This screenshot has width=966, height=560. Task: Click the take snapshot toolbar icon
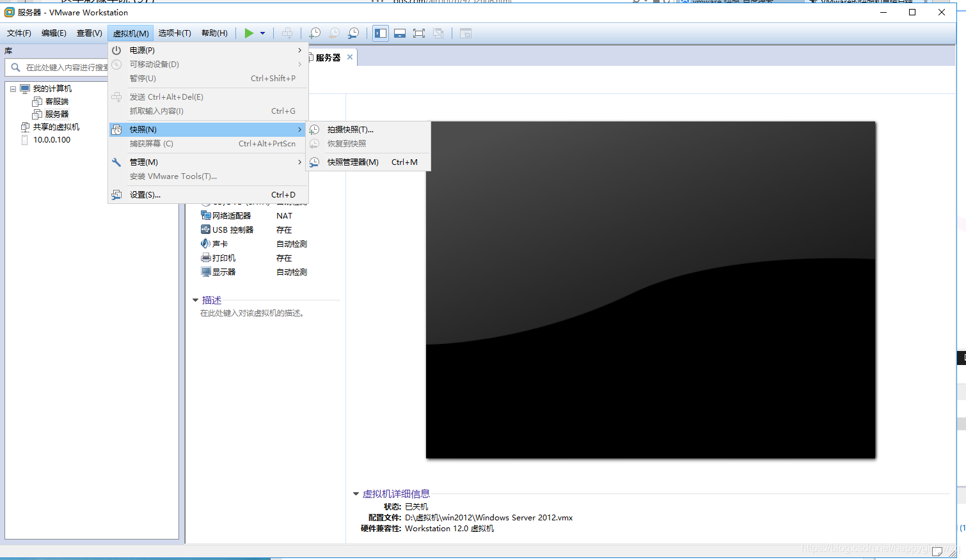(x=315, y=33)
